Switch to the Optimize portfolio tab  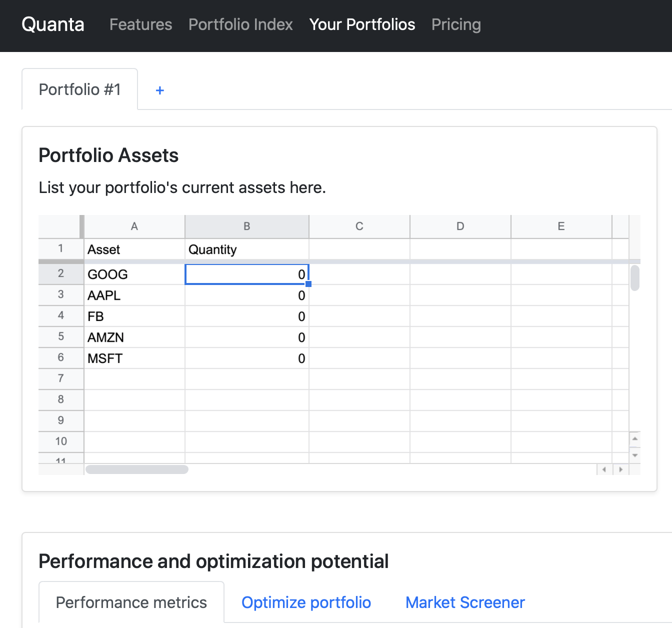306,602
